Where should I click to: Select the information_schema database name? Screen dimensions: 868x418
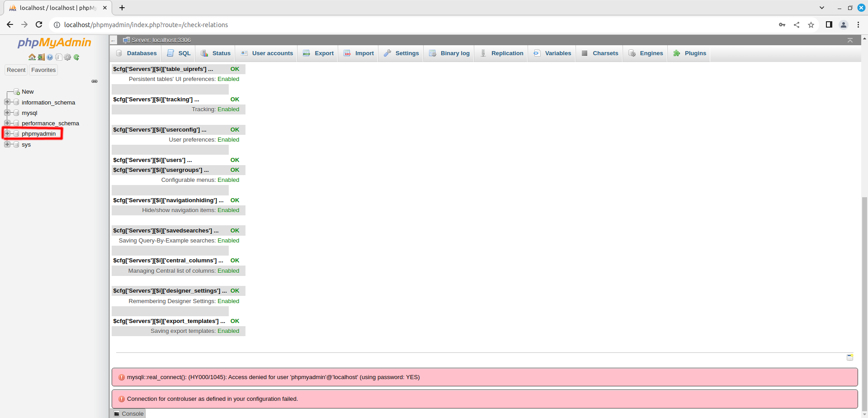[48, 102]
